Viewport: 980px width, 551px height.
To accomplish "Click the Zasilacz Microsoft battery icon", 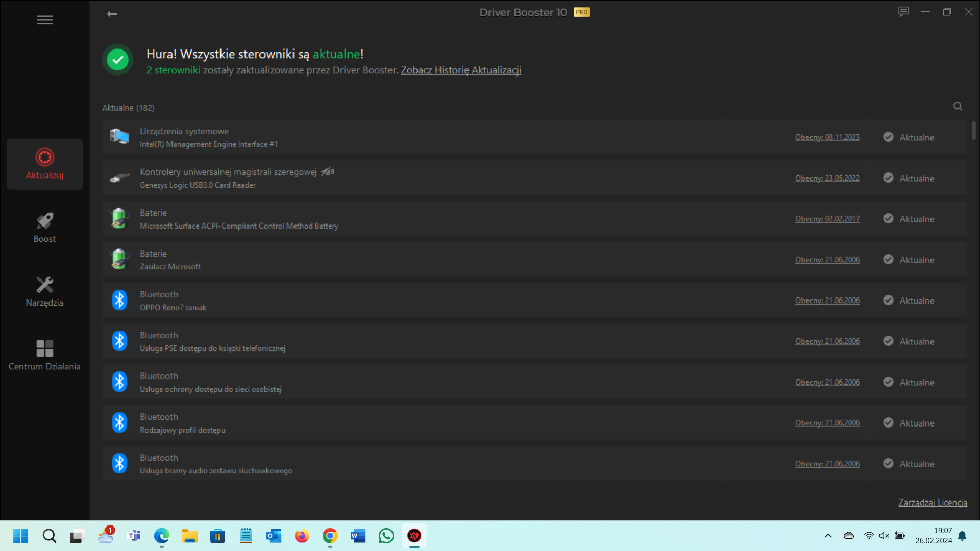I will tap(119, 259).
